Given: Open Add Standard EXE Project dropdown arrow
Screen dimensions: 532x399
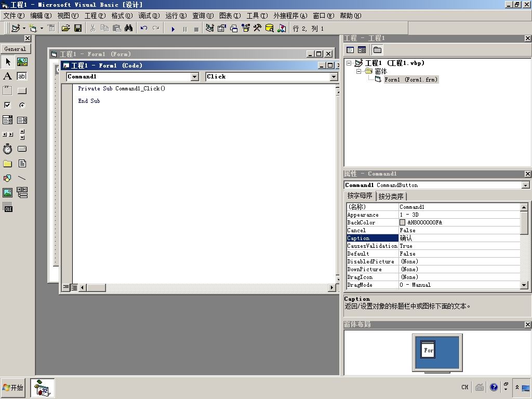Looking at the screenshot, I should click(x=24, y=28).
